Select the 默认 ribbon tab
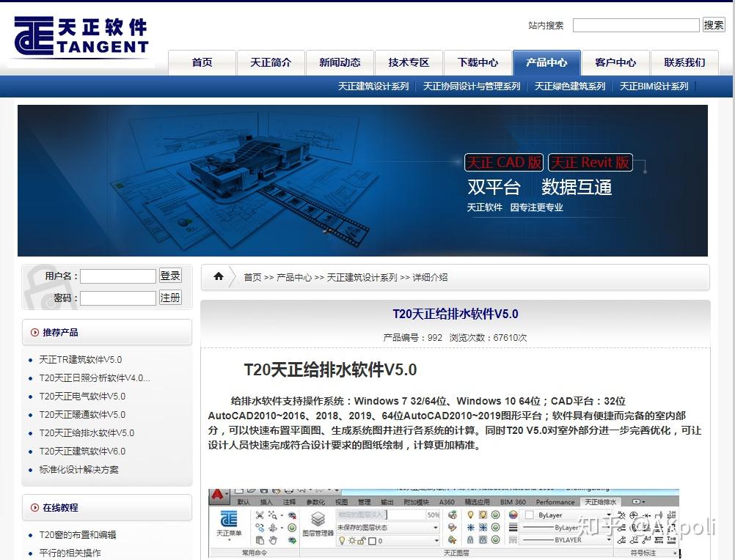Screen dimensions: 735x560 coord(244,502)
